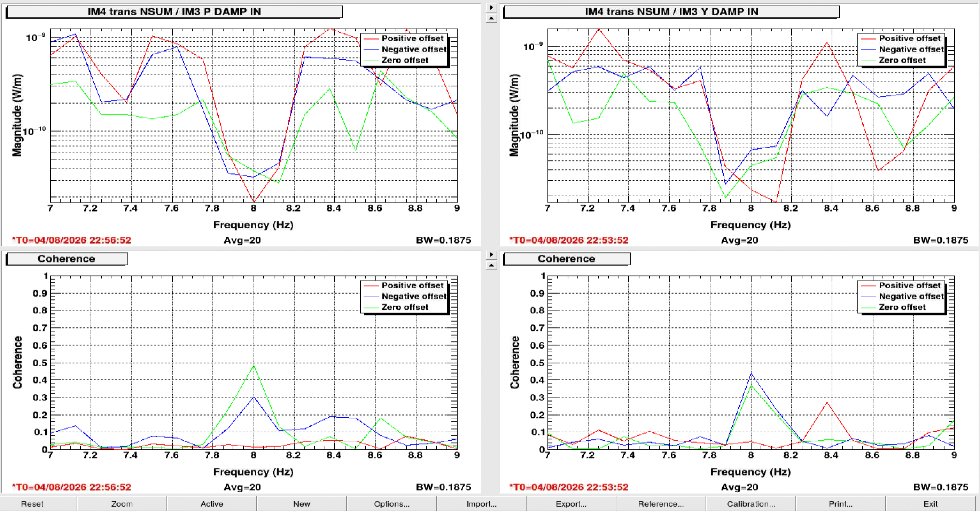The image size is (980, 511).
Task: Create a new plot window with New
Action: tap(301, 504)
